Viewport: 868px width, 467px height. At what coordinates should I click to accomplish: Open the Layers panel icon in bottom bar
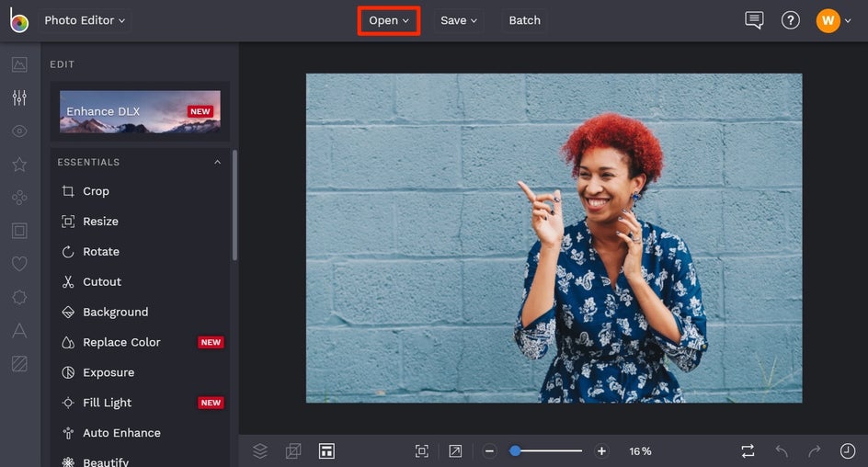260,450
